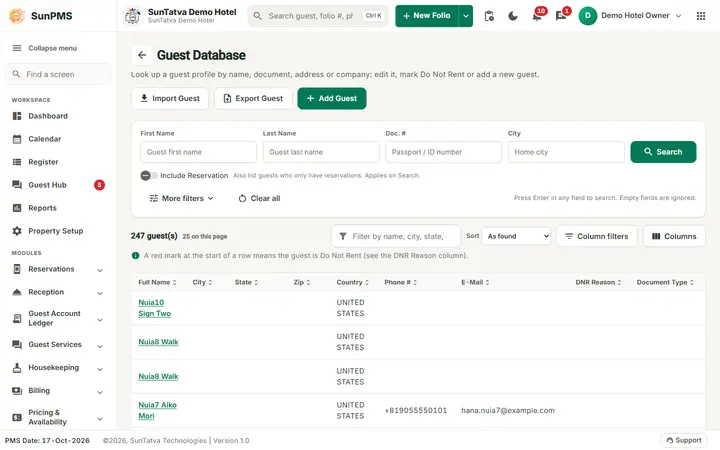Focus the Find a screen field
The height and width of the screenshot is (450, 720).
(x=58, y=74)
